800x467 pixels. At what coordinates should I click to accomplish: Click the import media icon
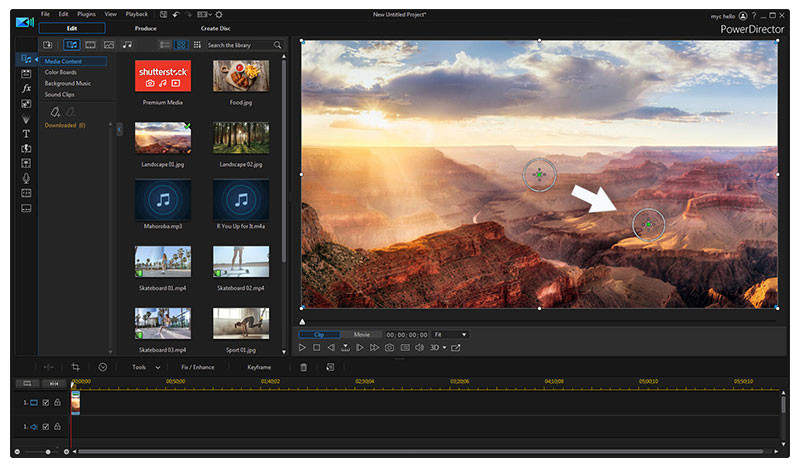tap(48, 45)
